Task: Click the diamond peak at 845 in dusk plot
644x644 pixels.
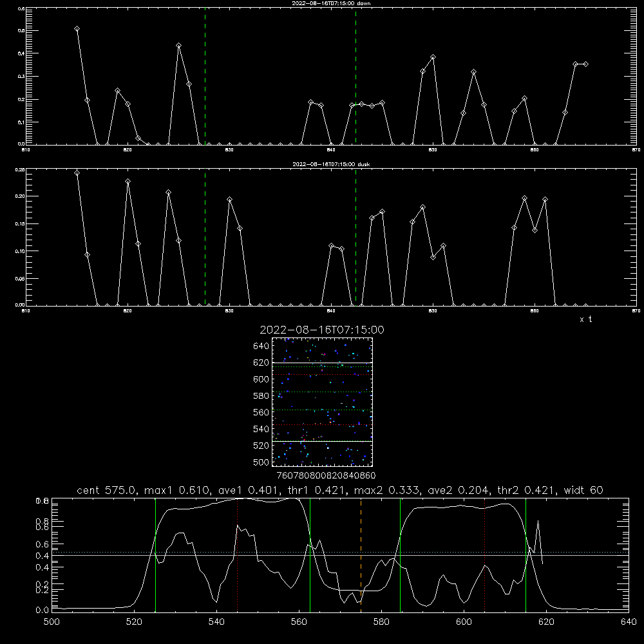Action: tap(382, 211)
